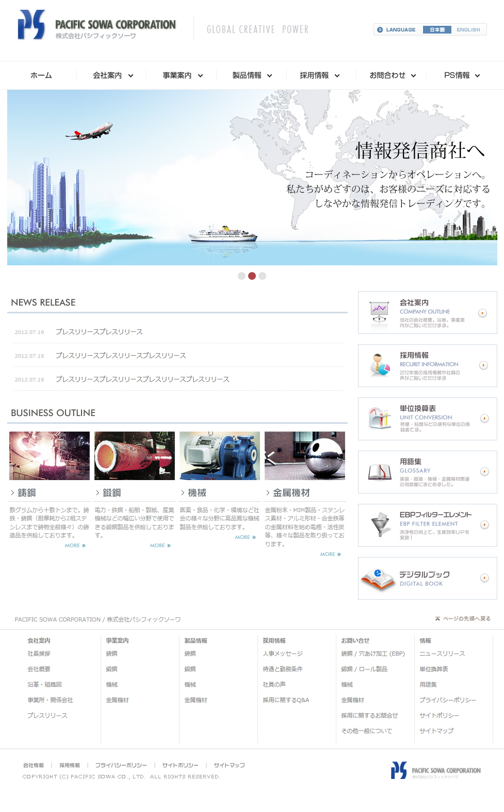Go to the ホーム menu item
The width and height of the screenshot is (504, 812).
pyautogui.click(x=41, y=75)
